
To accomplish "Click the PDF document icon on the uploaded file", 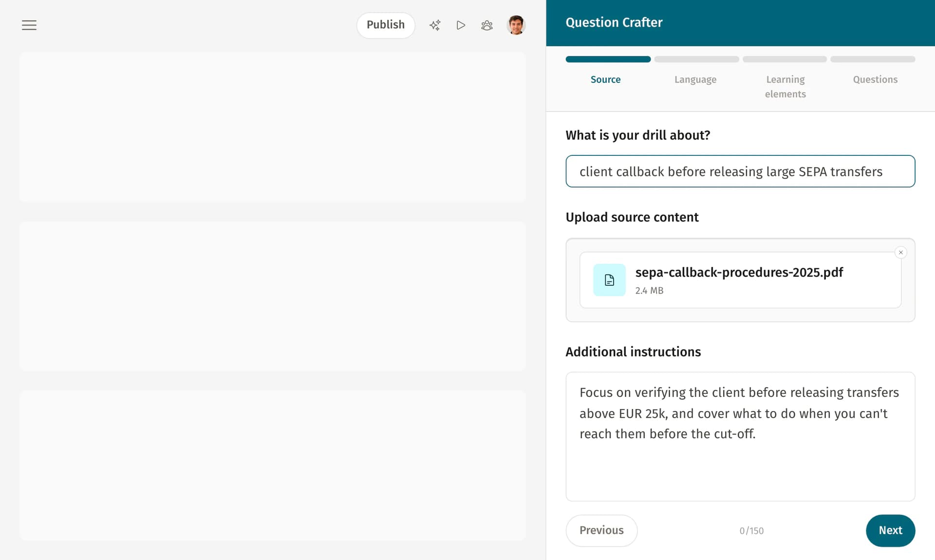I will [609, 280].
